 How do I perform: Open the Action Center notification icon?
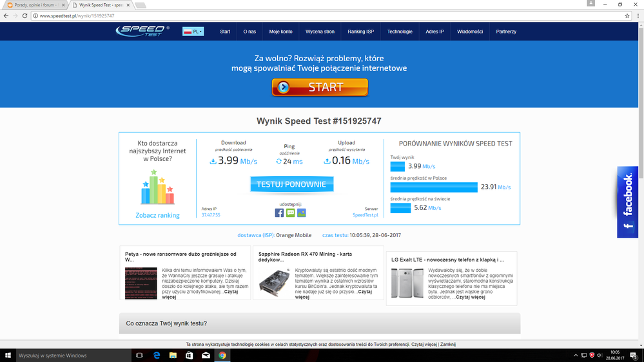coord(634,356)
